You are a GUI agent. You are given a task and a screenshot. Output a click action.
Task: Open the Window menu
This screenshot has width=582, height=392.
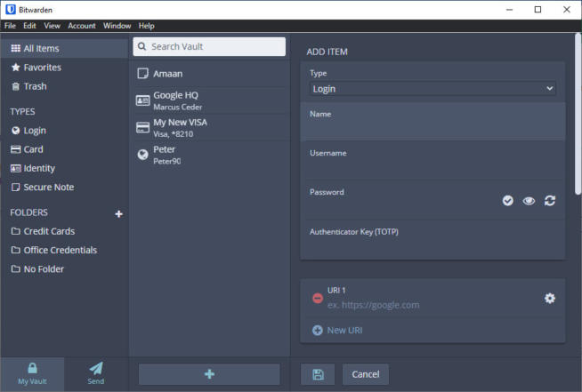[x=117, y=26]
